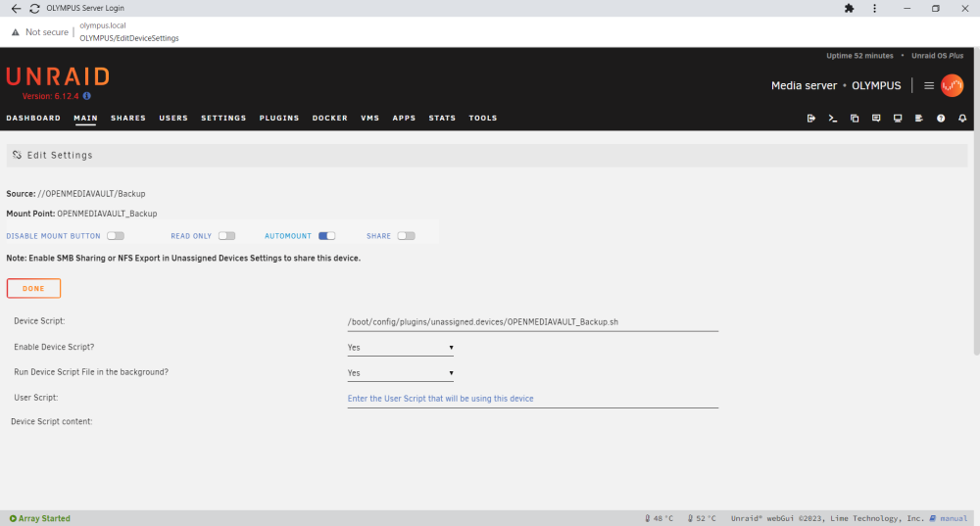Click the Device Script content label

tap(51, 421)
